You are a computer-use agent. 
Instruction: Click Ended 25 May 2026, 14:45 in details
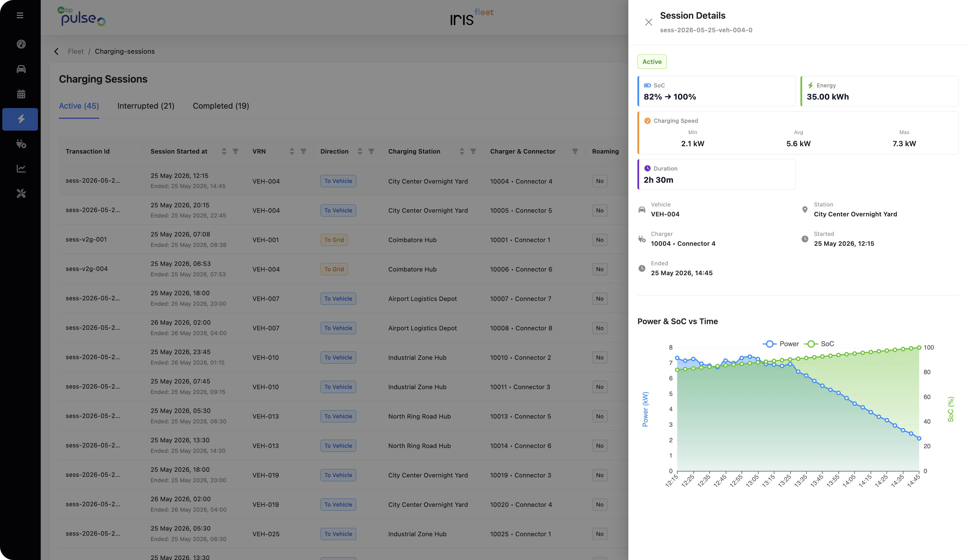(682, 273)
